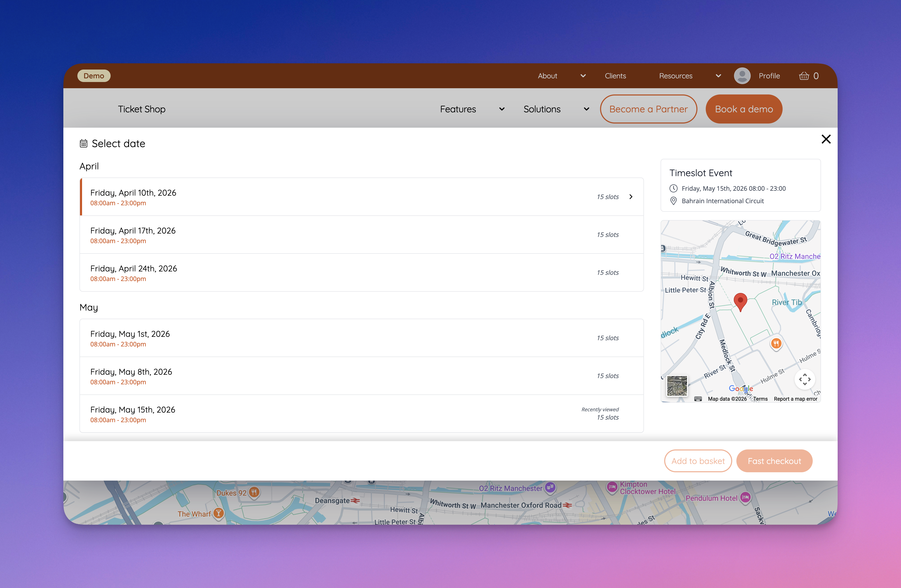Click the Profile avatar icon
Viewport: 901px width, 588px height.
point(742,76)
